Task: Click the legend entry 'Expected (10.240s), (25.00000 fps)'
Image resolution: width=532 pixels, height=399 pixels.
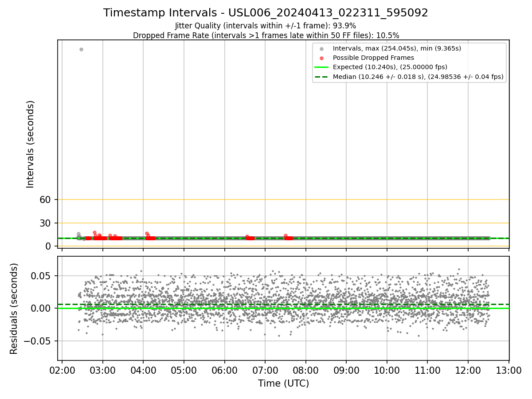Action: click(x=390, y=67)
